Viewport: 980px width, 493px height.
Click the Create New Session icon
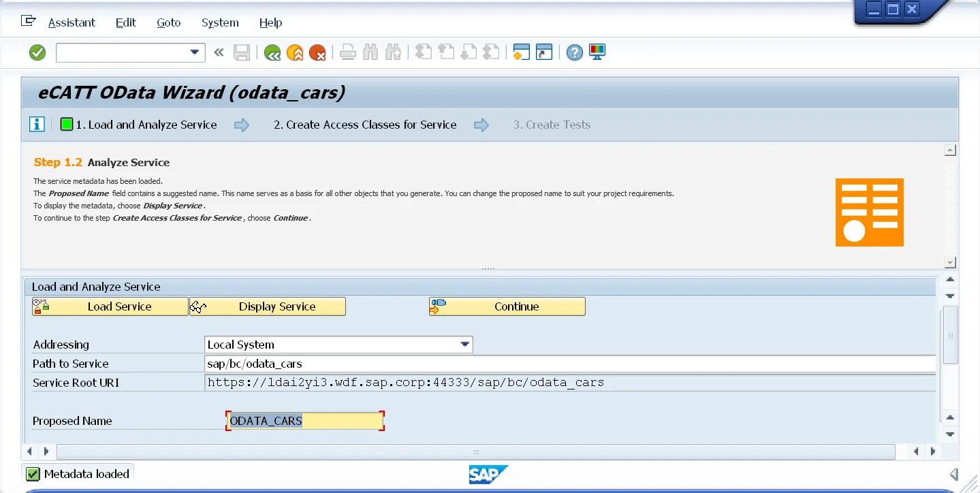click(522, 52)
